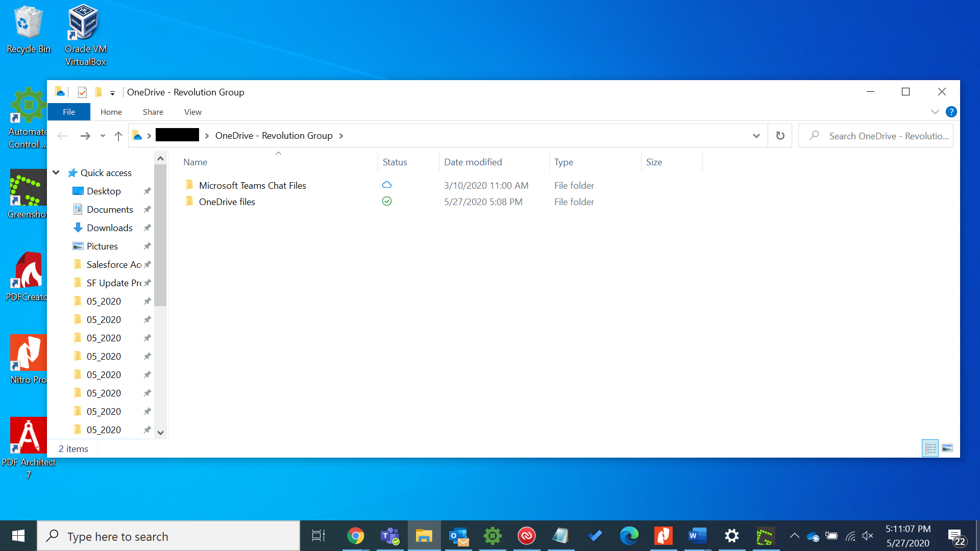
Task: Open Microsoft Word from taskbar
Action: click(698, 536)
